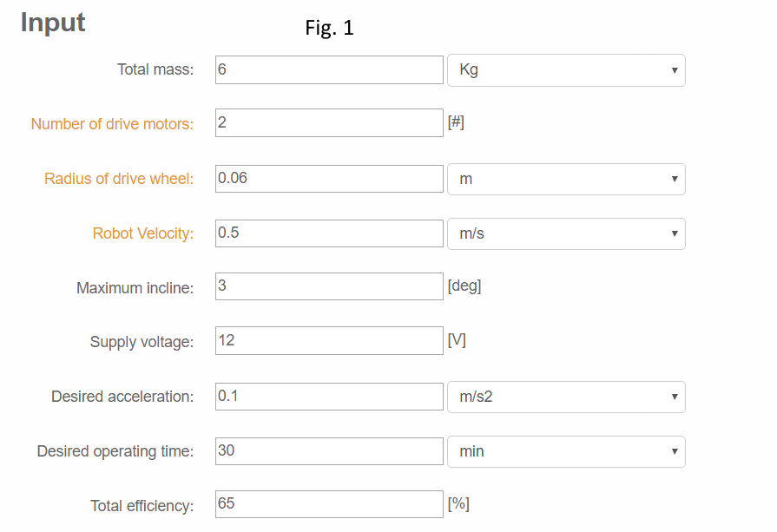Open the m/s velocity unit dropdown
This screenshot has height=532, width=777.
point(566,233)
